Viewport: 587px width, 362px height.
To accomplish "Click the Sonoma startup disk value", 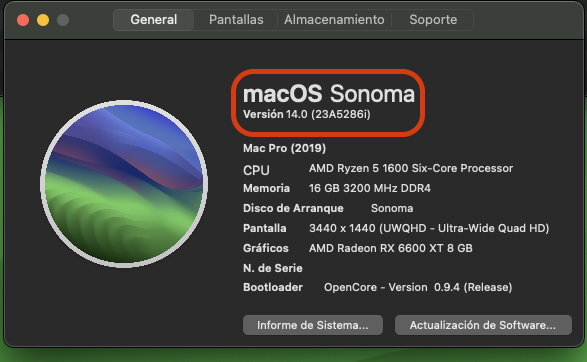I will 392,208.
